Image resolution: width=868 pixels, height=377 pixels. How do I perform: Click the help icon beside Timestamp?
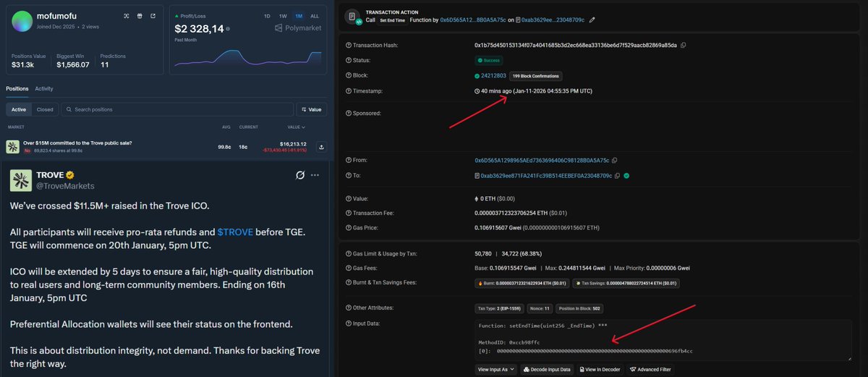tap(348, 91)
